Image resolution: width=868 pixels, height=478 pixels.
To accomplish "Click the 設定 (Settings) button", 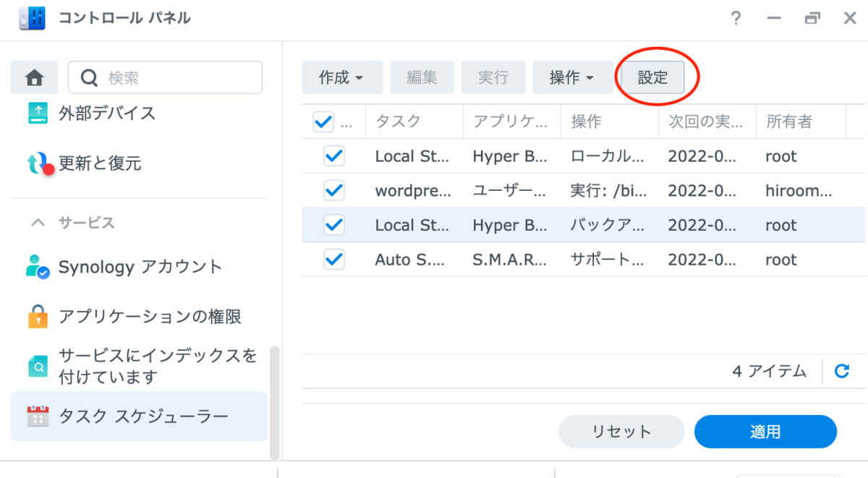I will pyautogui.click(x=652, y=77).
